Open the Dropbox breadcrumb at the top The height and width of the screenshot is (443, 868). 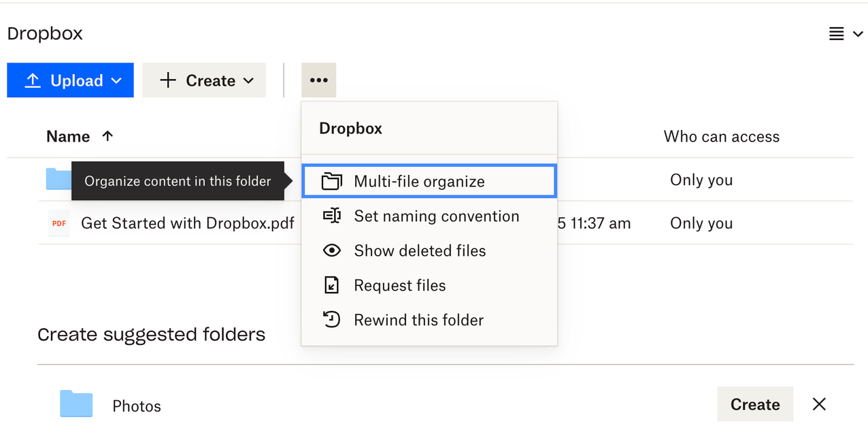coord(44,33)
